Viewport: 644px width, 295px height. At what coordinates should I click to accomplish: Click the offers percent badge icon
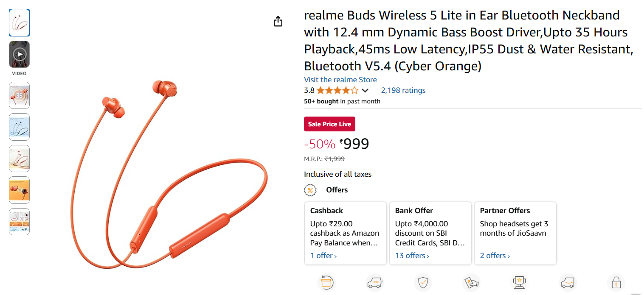click(x=310, y=190)
